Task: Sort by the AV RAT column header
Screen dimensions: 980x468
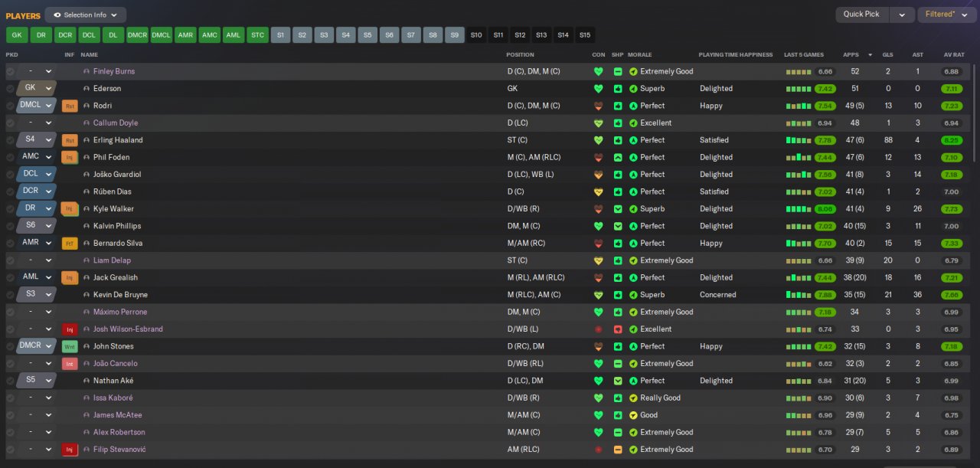Action: click(x=953, y=55)
